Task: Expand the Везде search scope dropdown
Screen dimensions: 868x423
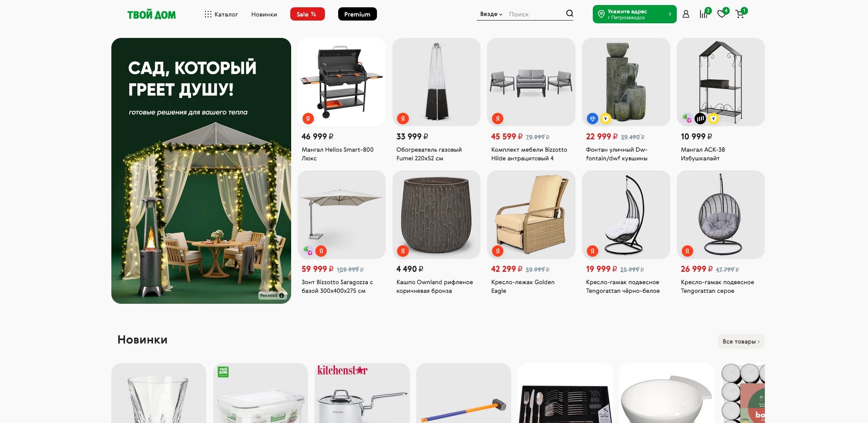Action: 491,14
